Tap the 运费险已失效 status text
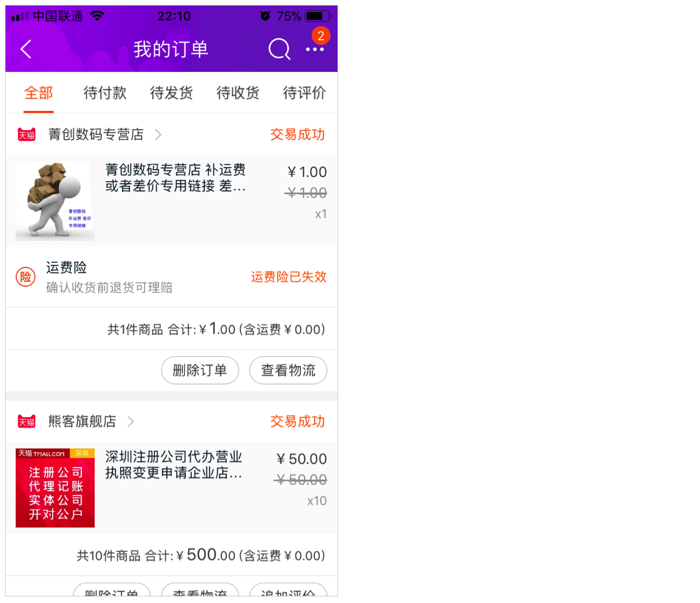700x603 pixels. click(289, 277)
